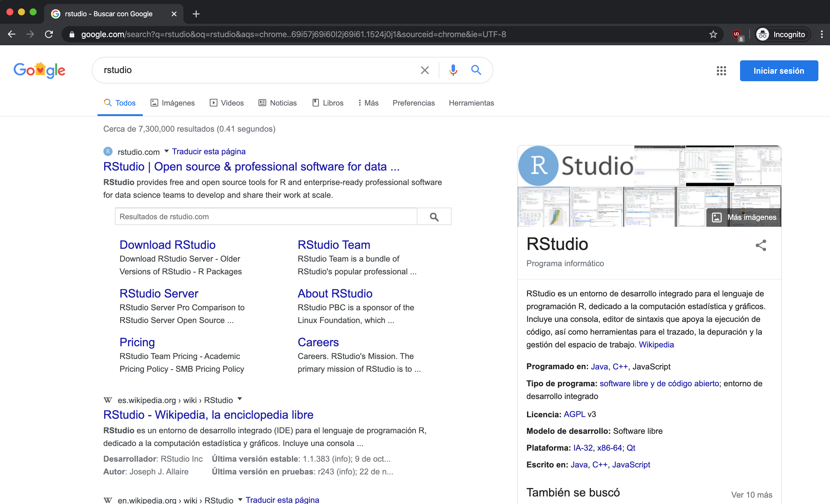This screenshot has height=504, width=830.
Task: Open Herramientas in the search menu
Action: point(471,103)
